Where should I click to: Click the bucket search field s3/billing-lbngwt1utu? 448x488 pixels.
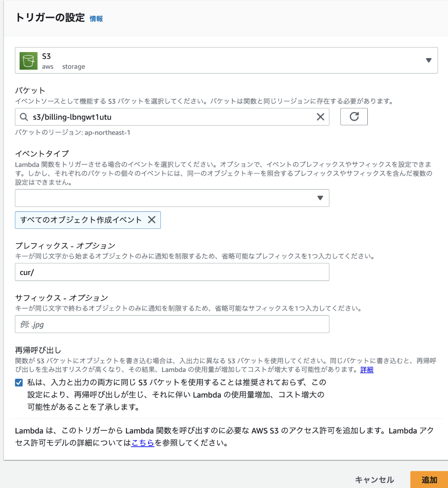coord(119,117)
